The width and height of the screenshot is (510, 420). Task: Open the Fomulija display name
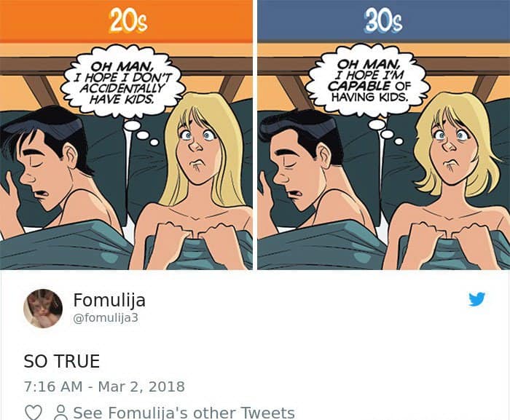pyautogui.click(x=109, y=300)
